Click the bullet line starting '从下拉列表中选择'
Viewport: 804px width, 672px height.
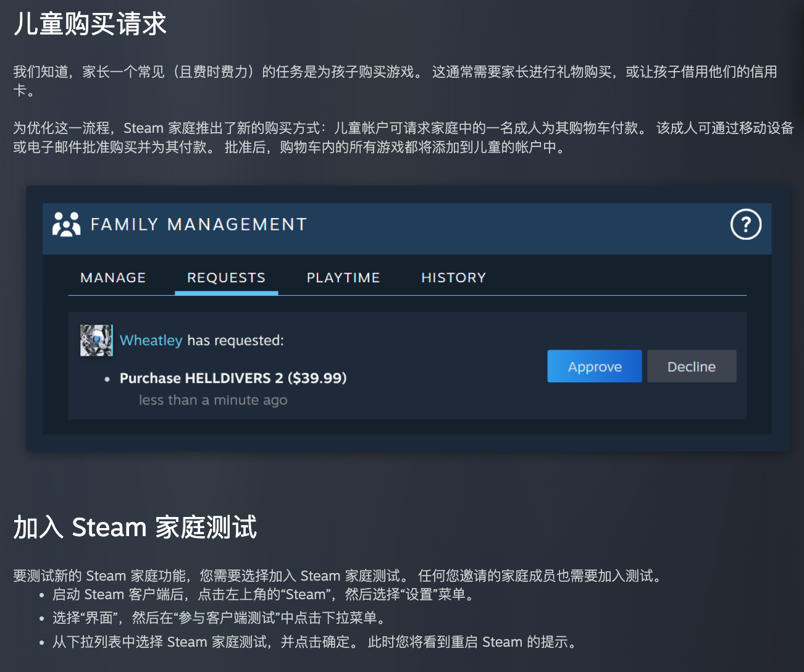(x=314, y=642)
